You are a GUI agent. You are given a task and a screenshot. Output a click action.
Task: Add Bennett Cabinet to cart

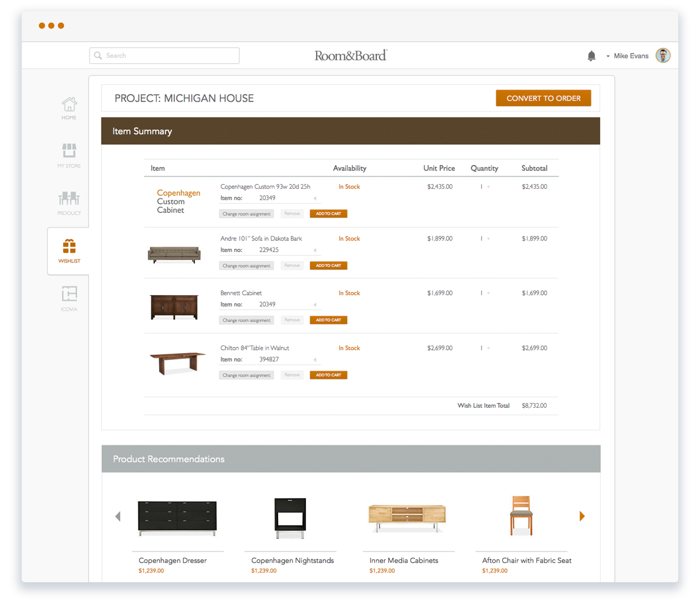point(328,320)
